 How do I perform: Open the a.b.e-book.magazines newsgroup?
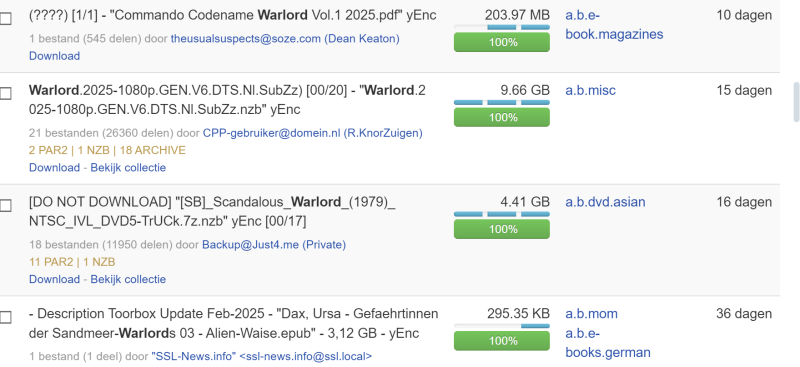pyautogui.click(x=614, y=25)
